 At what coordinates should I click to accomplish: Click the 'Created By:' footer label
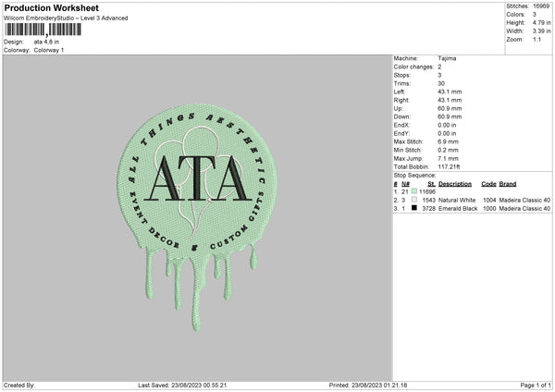19,386
